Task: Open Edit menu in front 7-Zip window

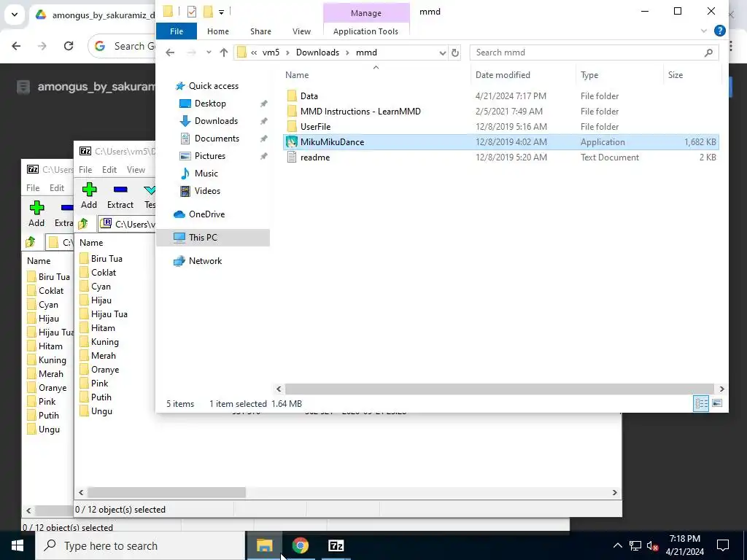Action: click(109, 169)
